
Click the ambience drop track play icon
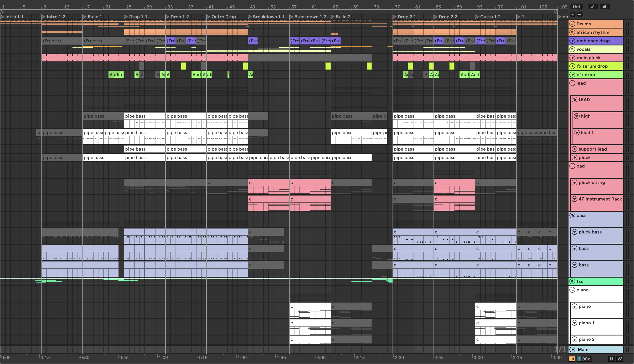pyautogui.click(x=572, y=41)
